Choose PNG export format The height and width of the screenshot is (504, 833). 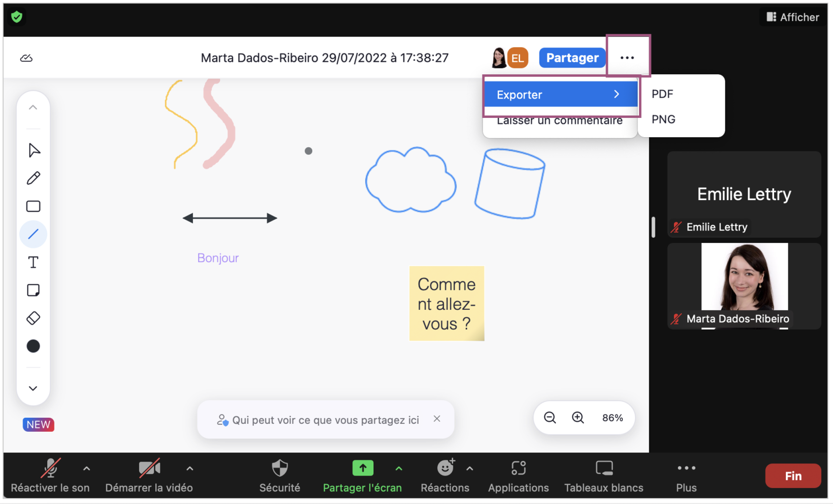(663, 119)
